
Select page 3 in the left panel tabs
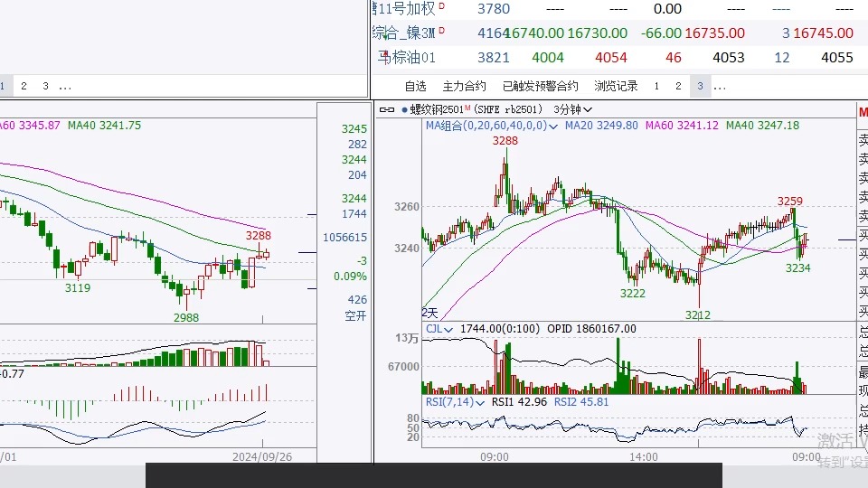[44, 87]
